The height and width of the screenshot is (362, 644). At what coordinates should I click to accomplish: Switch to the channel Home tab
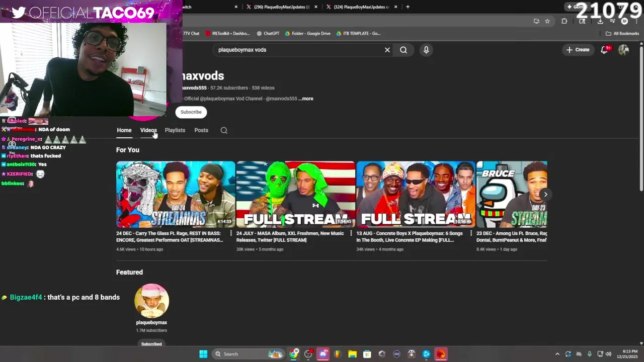[x=124, y=130]
